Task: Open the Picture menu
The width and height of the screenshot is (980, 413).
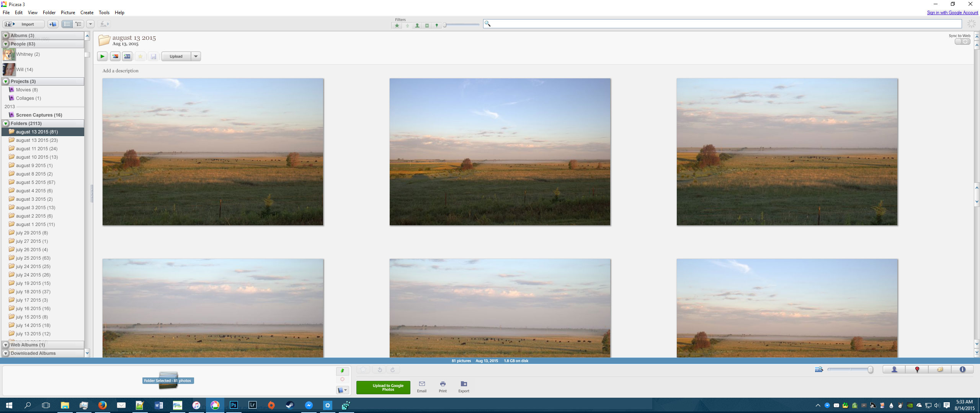Action: coord(68,13)
